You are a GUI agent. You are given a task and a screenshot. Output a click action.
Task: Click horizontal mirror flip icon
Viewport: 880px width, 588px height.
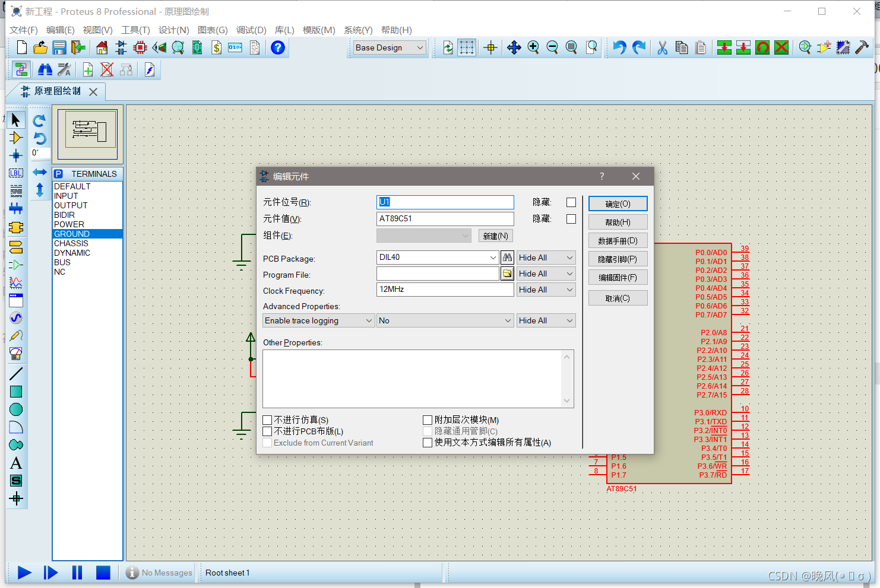tap(40, 172)
